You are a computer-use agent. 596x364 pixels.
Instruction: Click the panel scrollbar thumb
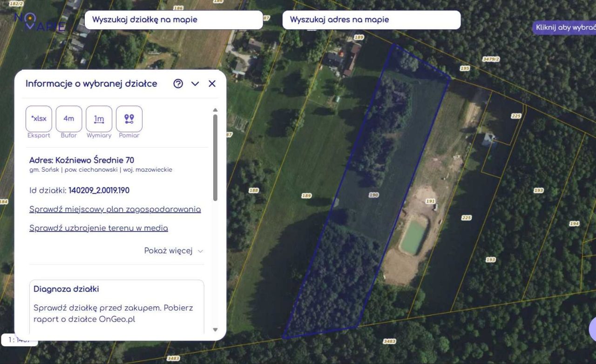(215, 158)
